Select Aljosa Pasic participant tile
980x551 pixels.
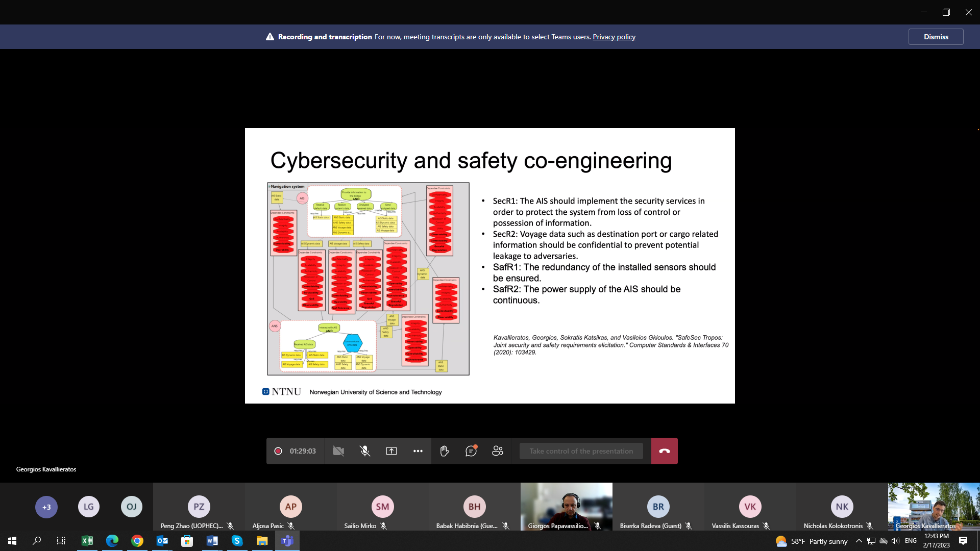coord(290,507)
